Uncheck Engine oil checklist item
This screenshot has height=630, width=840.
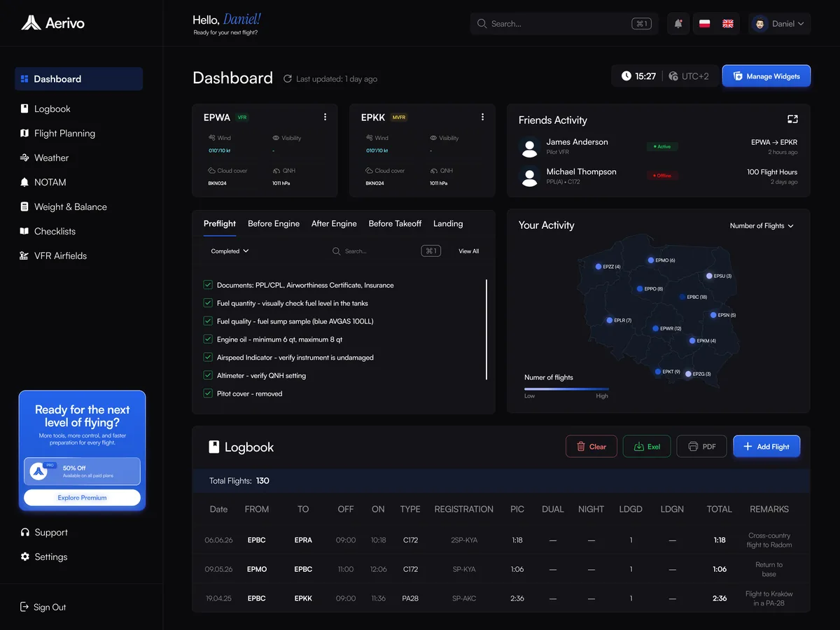pos(208,339)
